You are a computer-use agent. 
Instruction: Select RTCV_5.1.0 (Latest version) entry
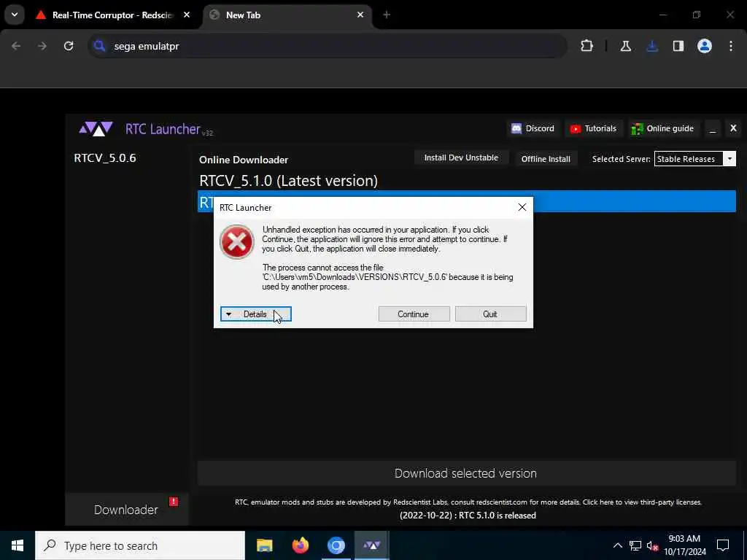288,181
